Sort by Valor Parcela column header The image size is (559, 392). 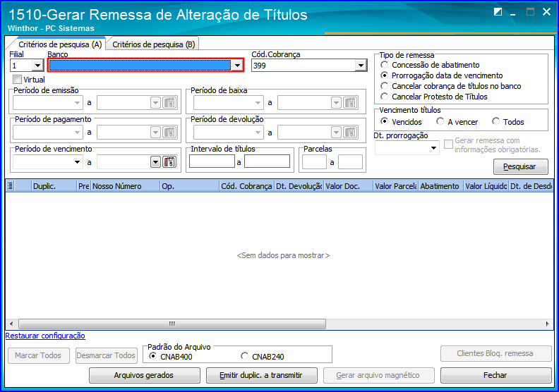coord(396,186)
